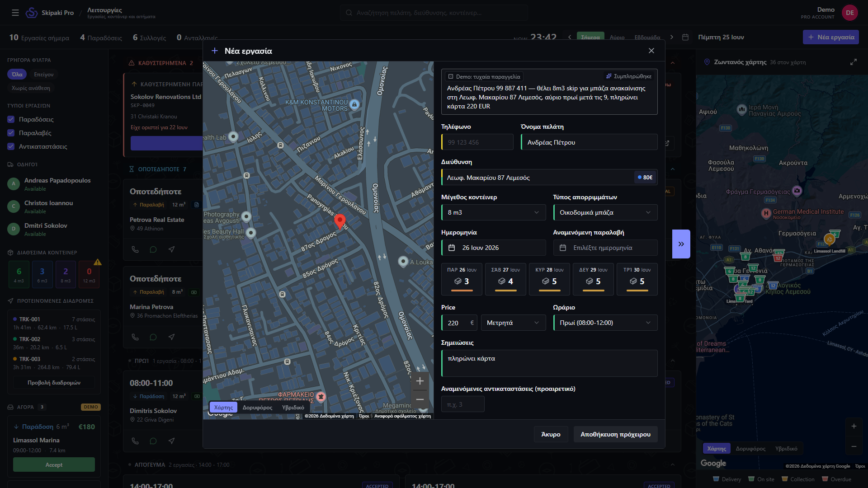Switch dialog map to Χάρτης view
The image size is (868, 488).
224,407
